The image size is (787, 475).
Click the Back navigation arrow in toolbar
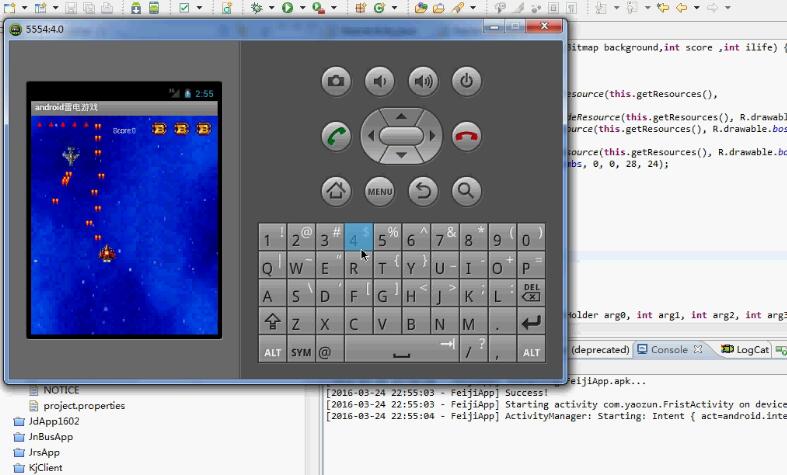click(x=682, y=8)
